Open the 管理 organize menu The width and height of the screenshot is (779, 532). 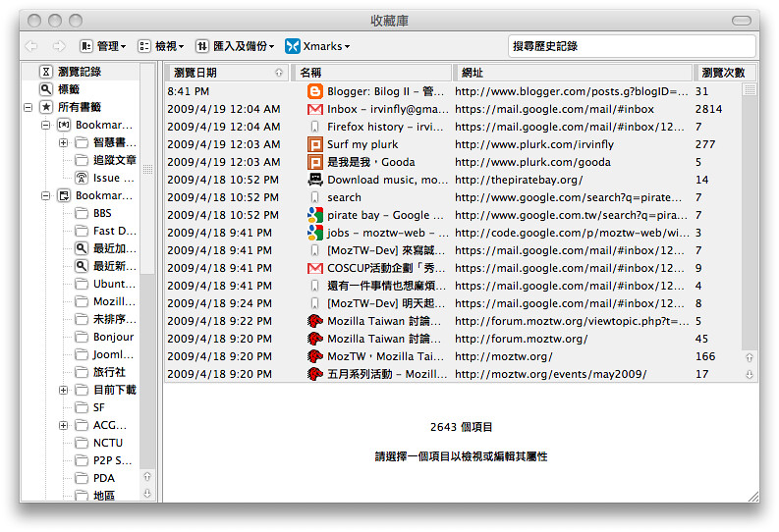pos(103,46)
